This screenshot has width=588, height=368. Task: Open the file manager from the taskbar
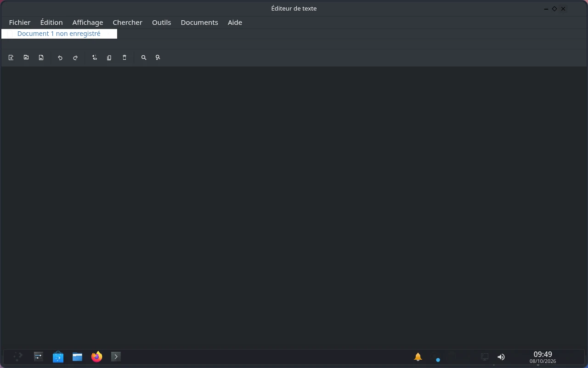(77, 356)
